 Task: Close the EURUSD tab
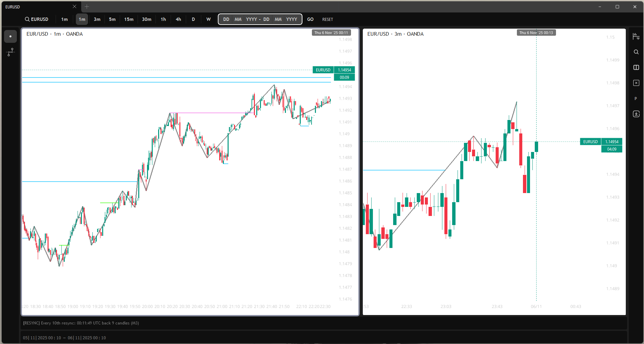coord(75,7)
